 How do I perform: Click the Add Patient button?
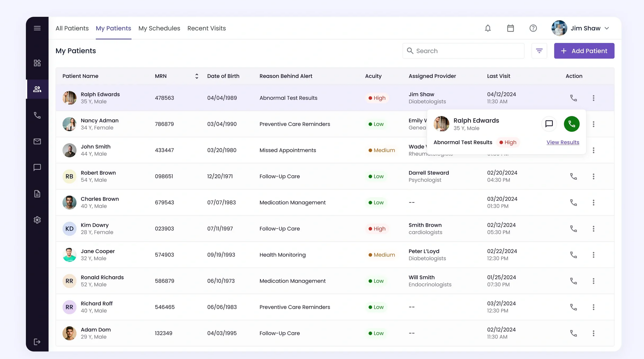pyautogui.click(x=584, y=51)
